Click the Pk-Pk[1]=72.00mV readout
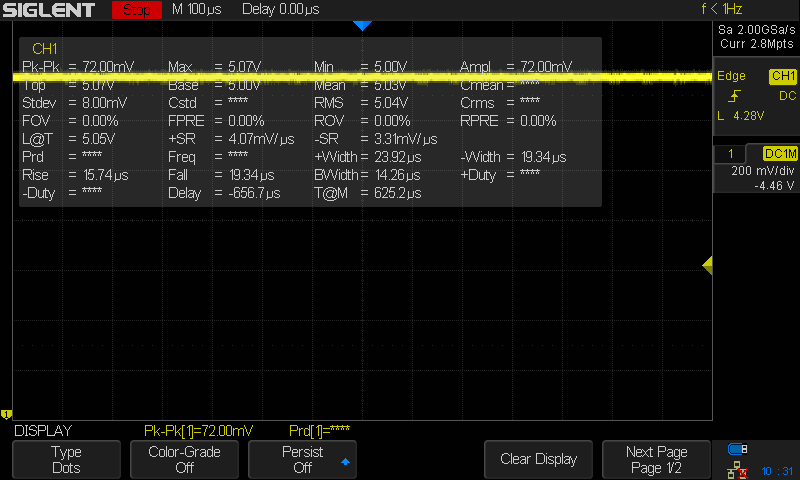 pyautogui.click(x=199, y=430)
